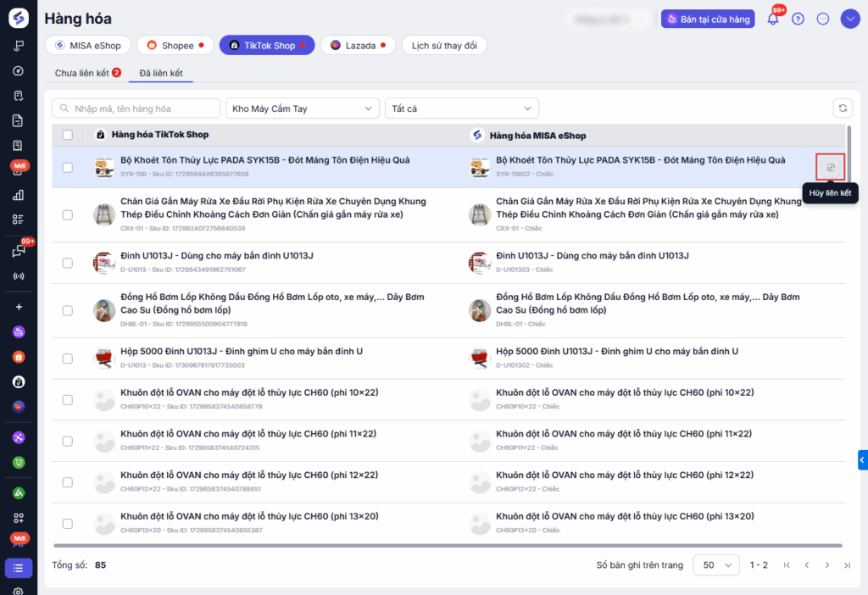Viewport: 868px width, 595px height.
Task: Click the Bán tại cửa hàng button
Action: tap(708, 19)
